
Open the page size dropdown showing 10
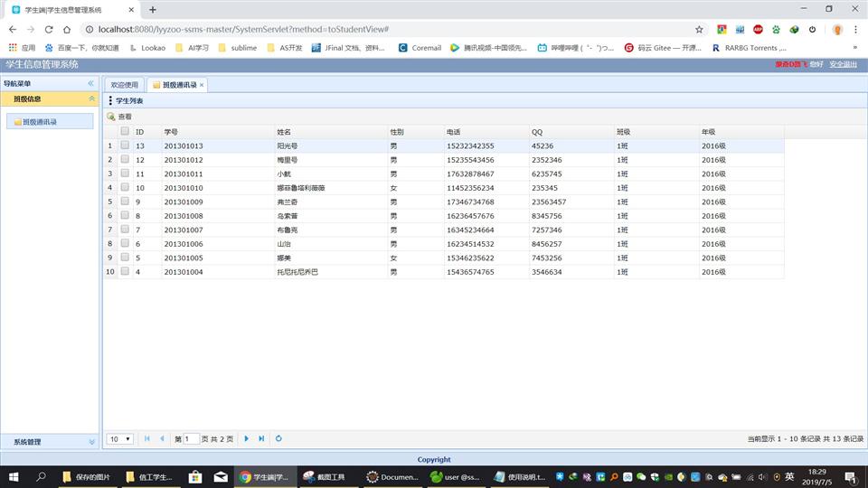click(x=119, y=438)
